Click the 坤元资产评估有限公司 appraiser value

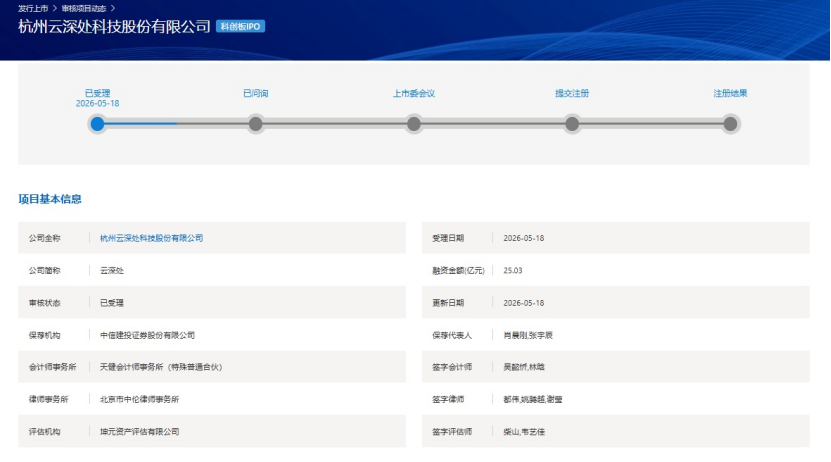coord(139,432)
